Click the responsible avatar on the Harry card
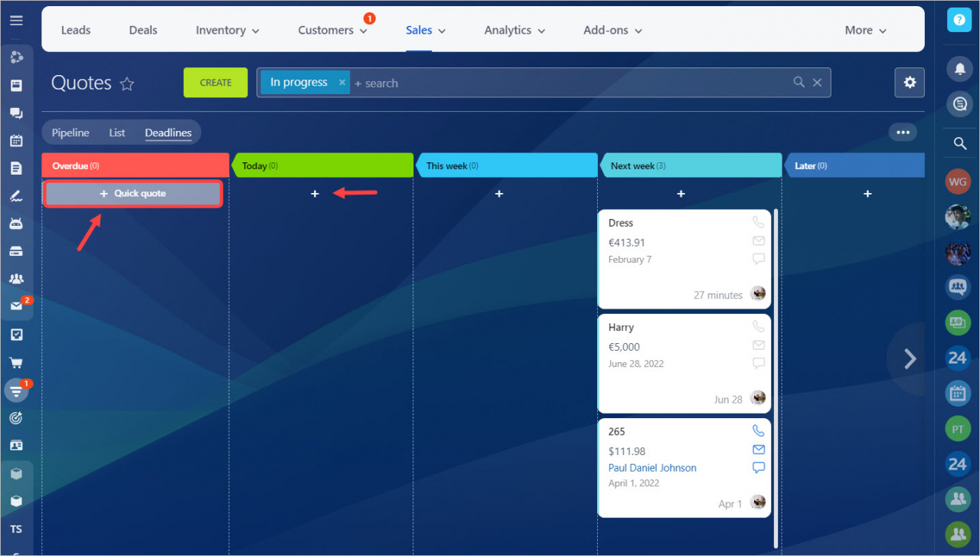 tap(758, 397)
